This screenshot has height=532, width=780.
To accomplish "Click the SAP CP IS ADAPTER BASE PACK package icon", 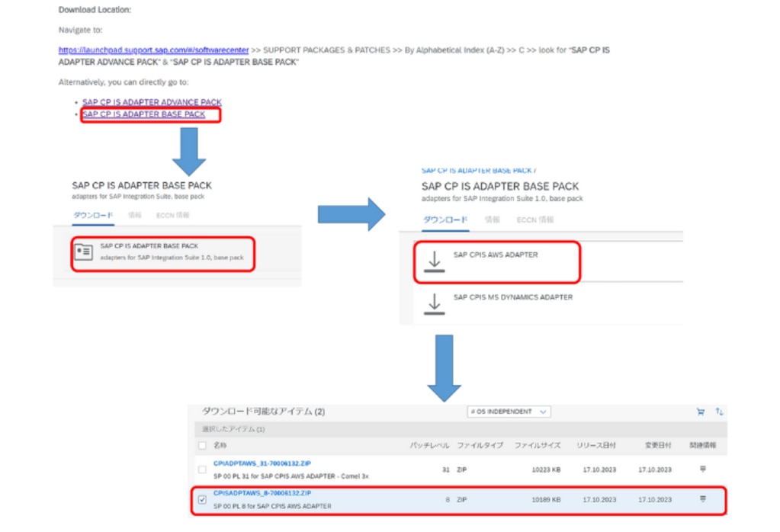I will tap(84, 252).
